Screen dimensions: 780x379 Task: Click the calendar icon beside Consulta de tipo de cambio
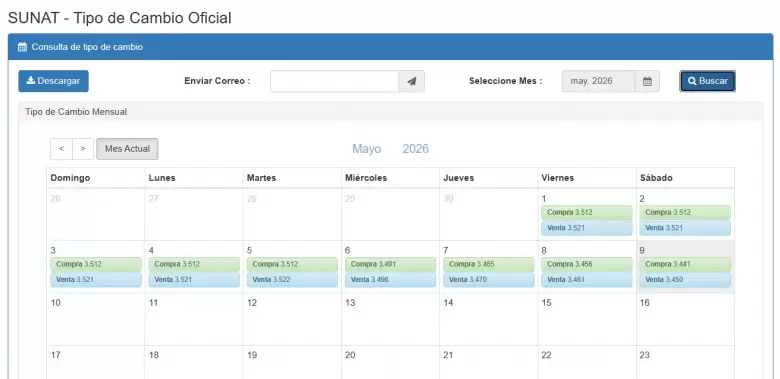pyautogui.click(x=22, y=47)
